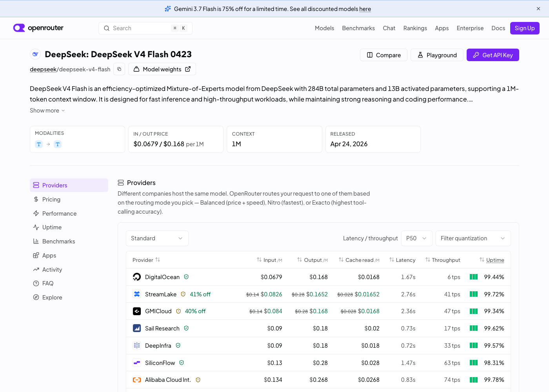
Task: Expand description with Show more
Action: pos(47,111)
